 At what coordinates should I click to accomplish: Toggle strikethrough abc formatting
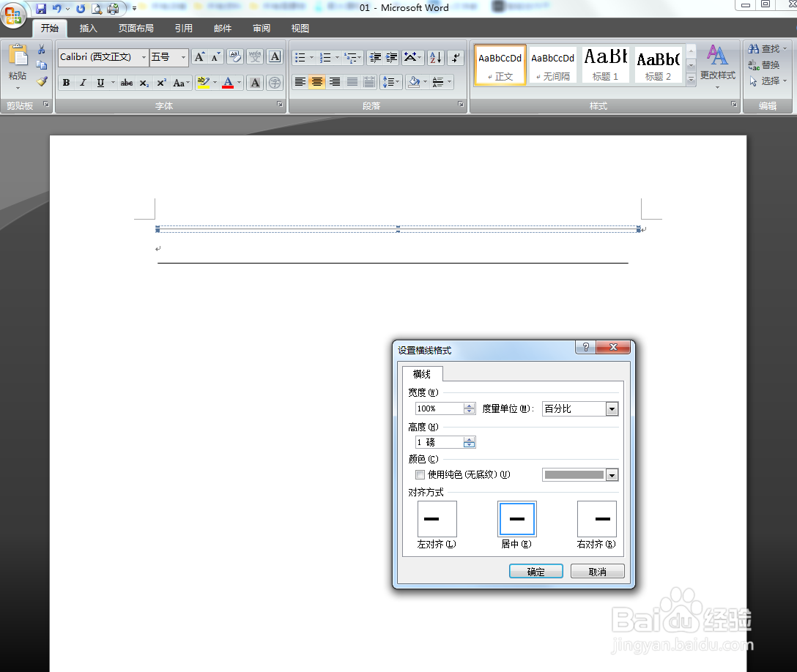pyautogui.click(x=127, y=82)
